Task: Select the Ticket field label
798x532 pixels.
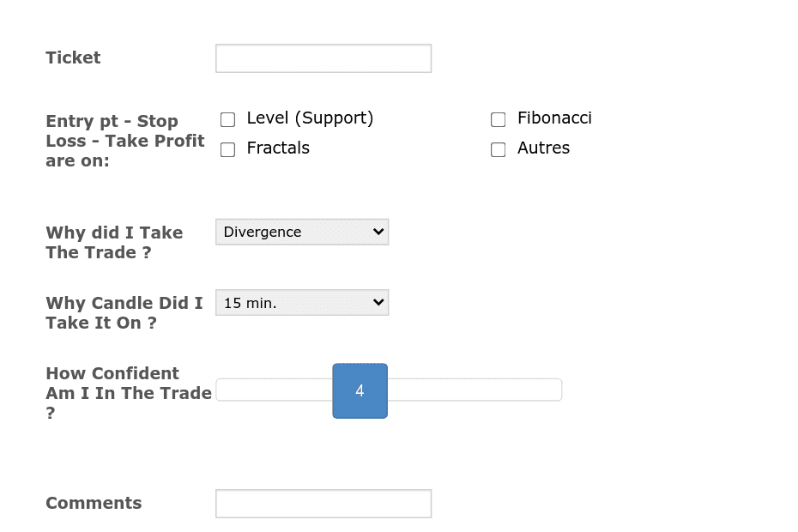Action: coord(73,57)
